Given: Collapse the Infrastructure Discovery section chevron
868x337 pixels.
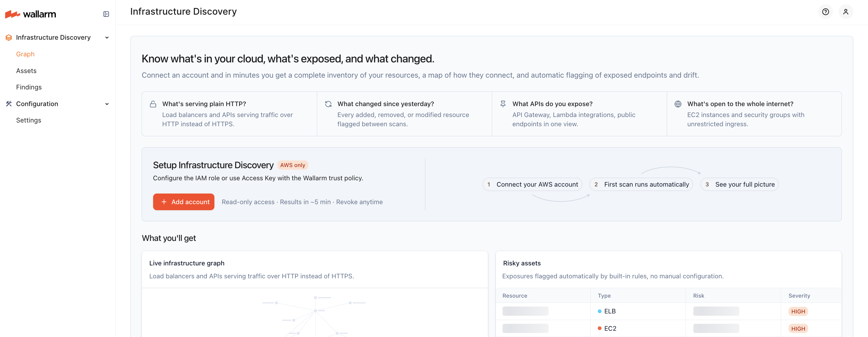Looking at the screenshot, I should click(107, 37).
